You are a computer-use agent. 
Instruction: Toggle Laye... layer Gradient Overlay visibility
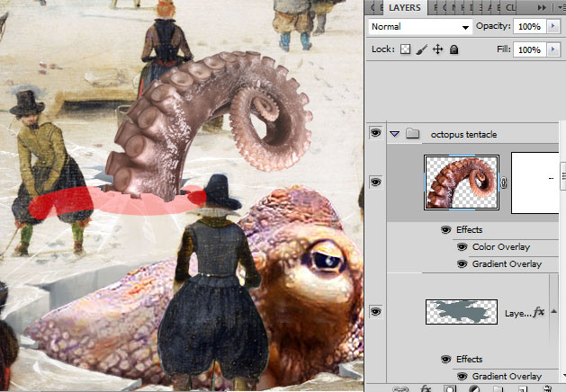pos(462,377)
